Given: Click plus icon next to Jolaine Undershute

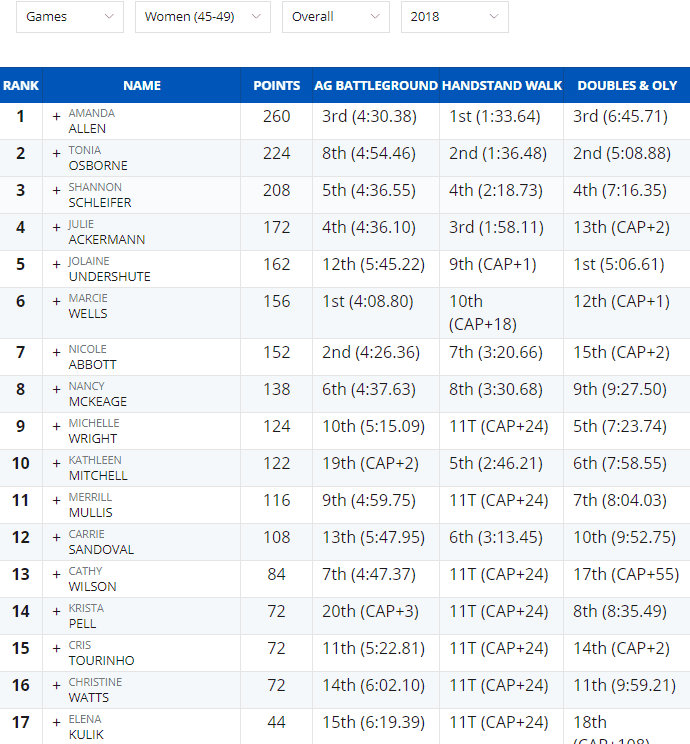Looking at the screenshot, I should [x=56, y=264].
